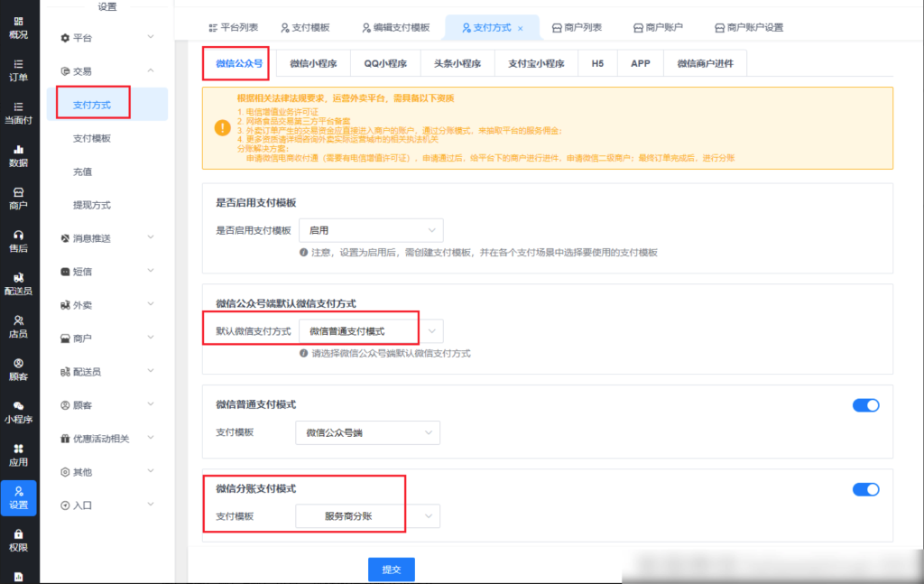Image resolution: width=924 pixels, height=584 pixels.
Task: Open the 是否启用支付模板 dropdown
Action: (x=371, y=230)
